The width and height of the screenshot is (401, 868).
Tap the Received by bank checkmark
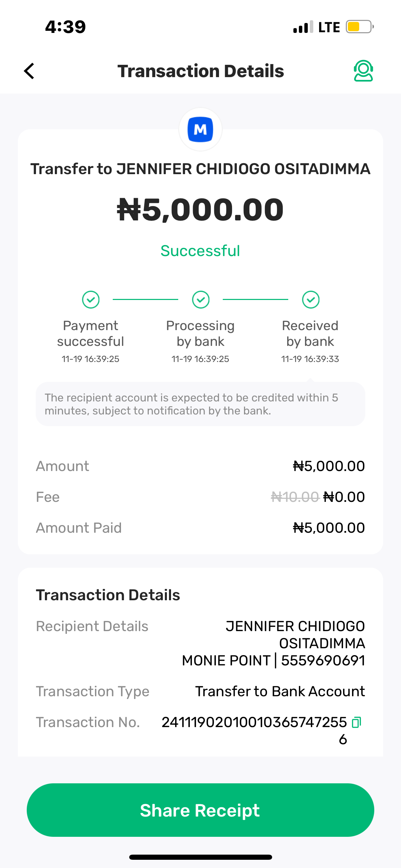coord(311,300)
